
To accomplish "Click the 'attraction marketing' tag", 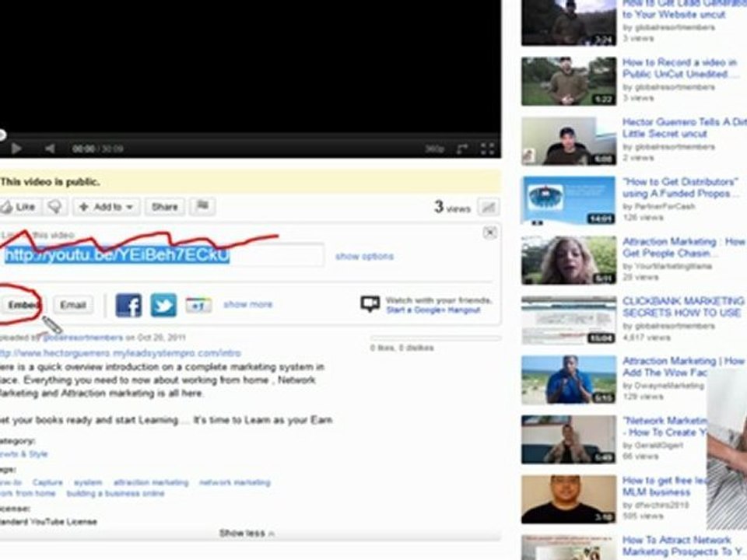I will (151, 482).
